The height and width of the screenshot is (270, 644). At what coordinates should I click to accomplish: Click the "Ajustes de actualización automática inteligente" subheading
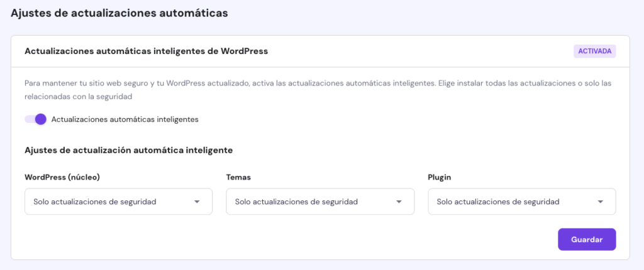pyautogui.click(x=129, y=150)
